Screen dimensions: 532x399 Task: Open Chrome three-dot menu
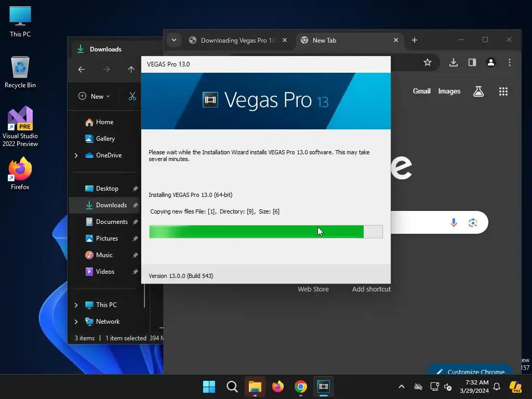509,62
